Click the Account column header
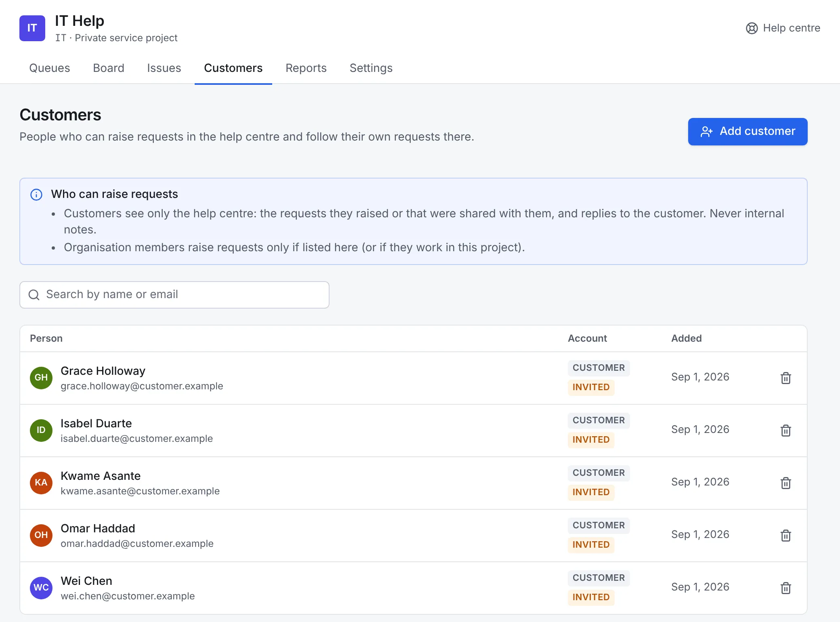 click(587, 338)
